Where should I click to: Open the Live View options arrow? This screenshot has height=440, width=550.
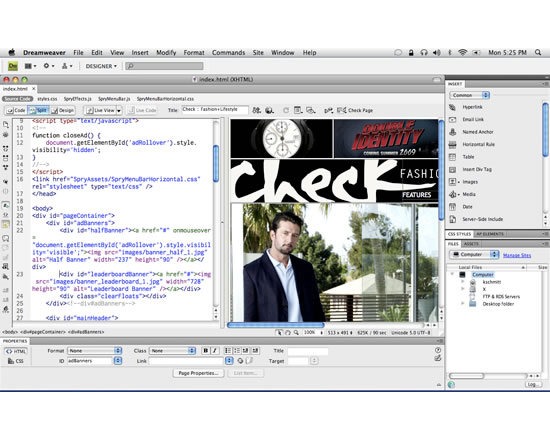[x=119, y=110]
